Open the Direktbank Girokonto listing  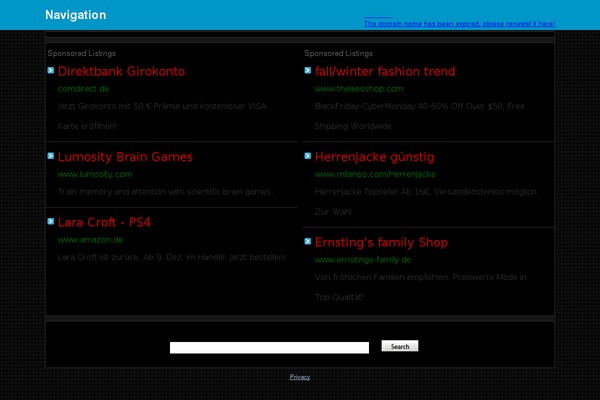pyautogui.click(x=121, y=71)
